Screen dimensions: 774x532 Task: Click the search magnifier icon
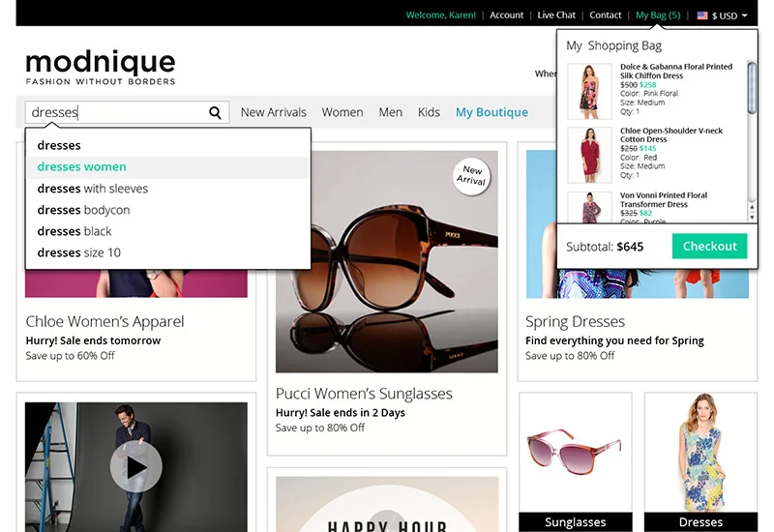215,112
